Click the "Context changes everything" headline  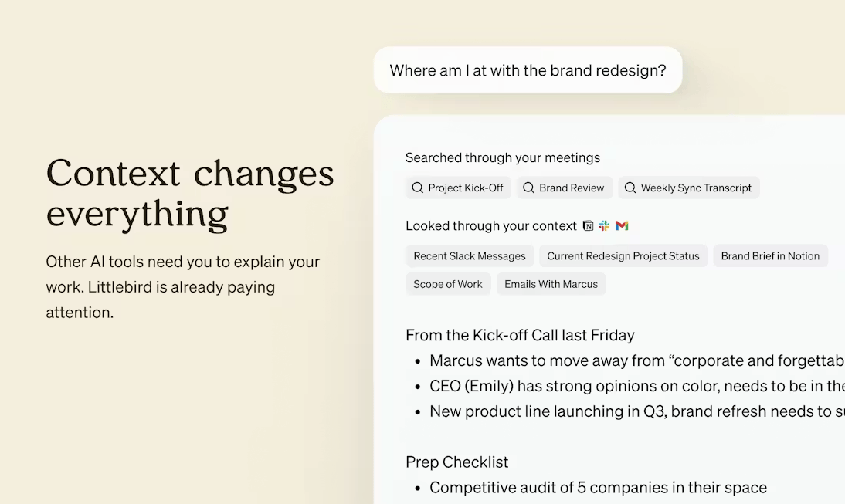point(190,193)
